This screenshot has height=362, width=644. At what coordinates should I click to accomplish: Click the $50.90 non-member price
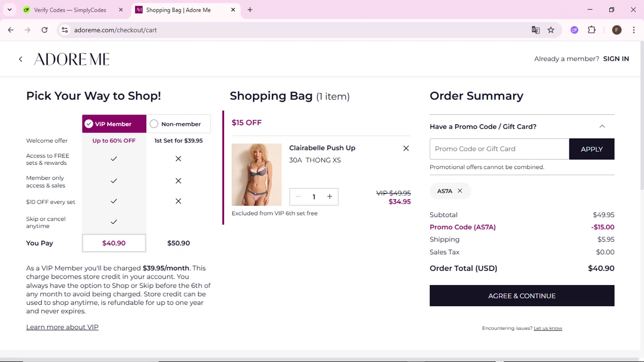tap(179, 243)
